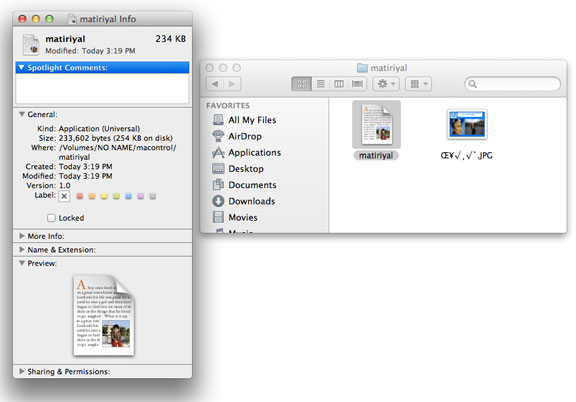The width and height of the screenshot is (576, 402).
Task: Apply the red label color
Action: pos(80,196)
